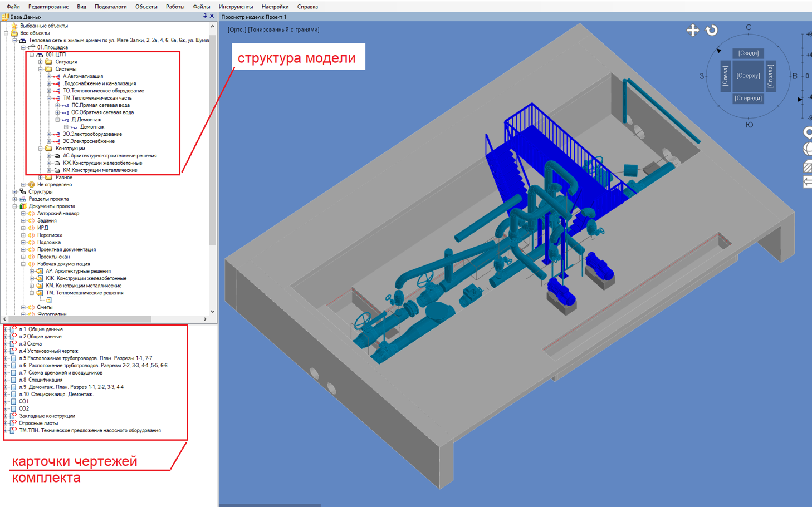Switch to the [Спереди] front view
This screenshot has width=812, height=507.
tap(748, 99)
